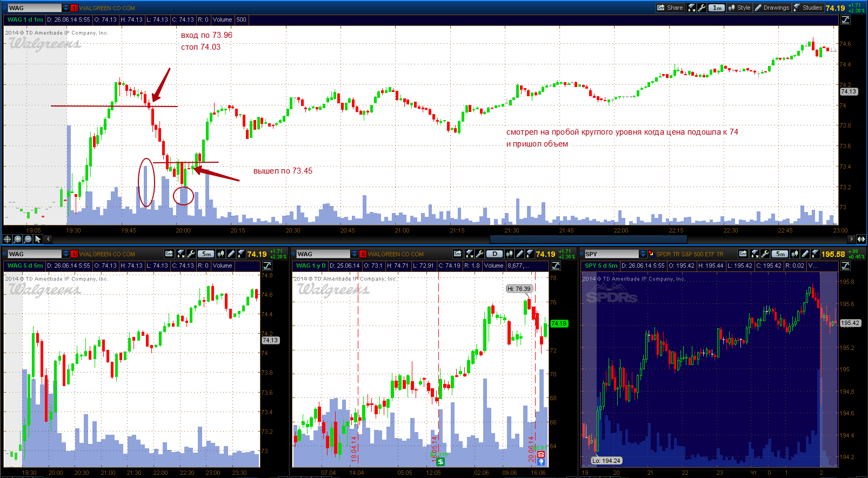Viewport: 868px width, 478px height.
Task: Open Quick Study icon in the SPY chart toolbar
Action: 755,254
